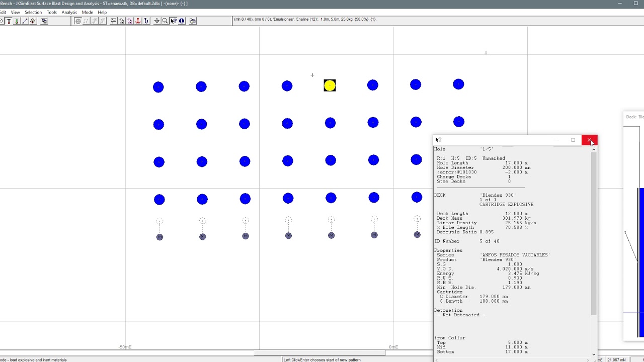Click the greyed-out target crosshair icon
The image size is (644, 362).
pyautogui.click(x=78, y=21)
